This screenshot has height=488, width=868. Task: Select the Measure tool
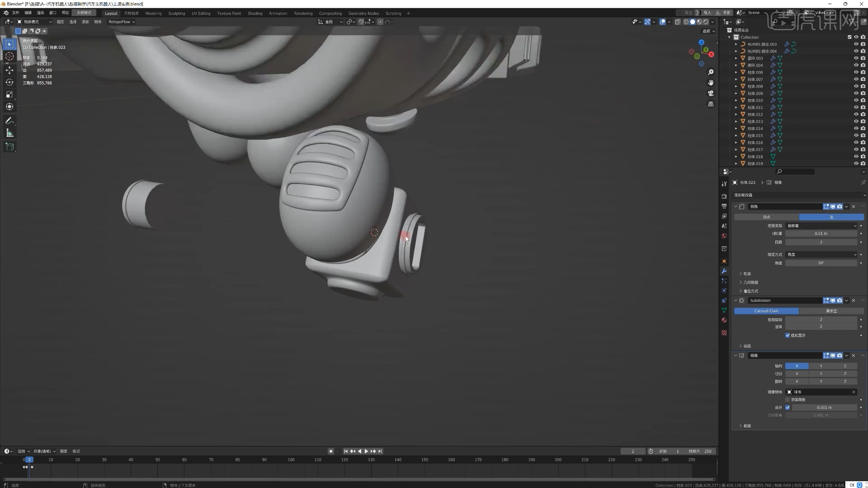tap(9, 132)
